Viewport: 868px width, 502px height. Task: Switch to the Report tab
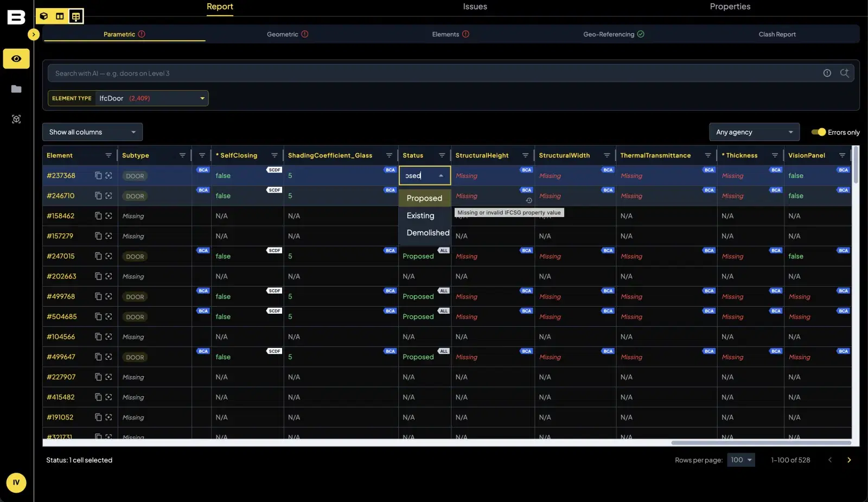pyautogui.click(x=220, y=7)
